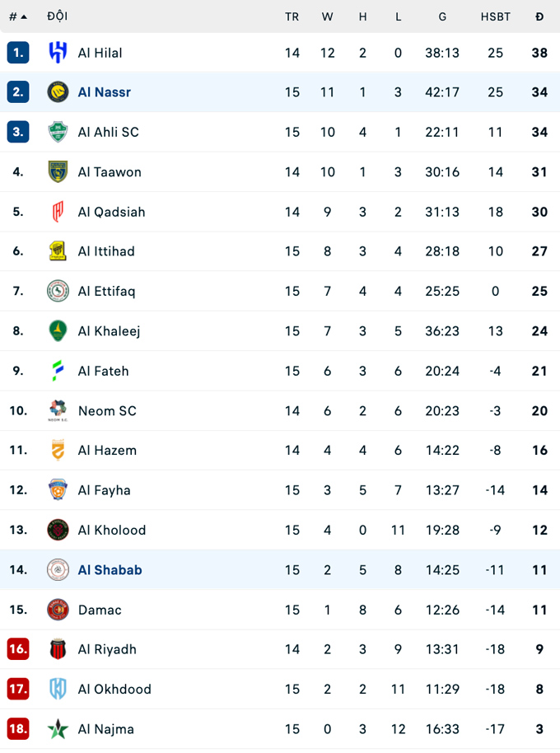Click the Al Fateh team logo
Viewport: 560px width, 753px height.
coord(58,371)
